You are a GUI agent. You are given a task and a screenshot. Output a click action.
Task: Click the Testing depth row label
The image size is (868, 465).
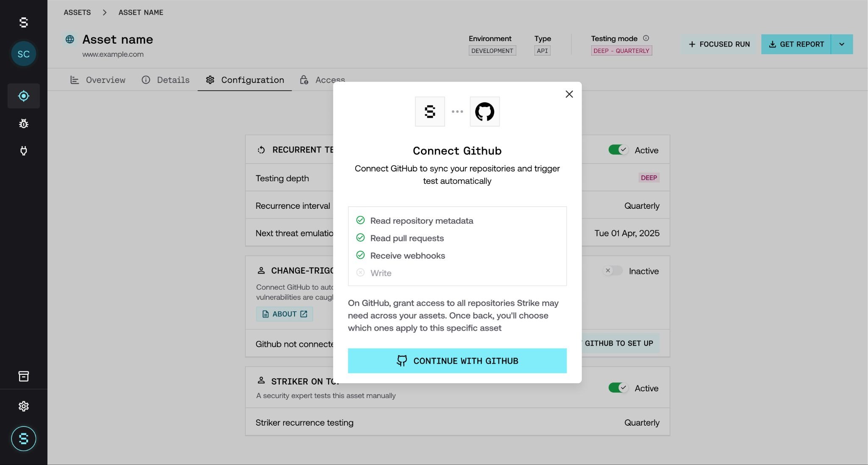tap(282, 178)
